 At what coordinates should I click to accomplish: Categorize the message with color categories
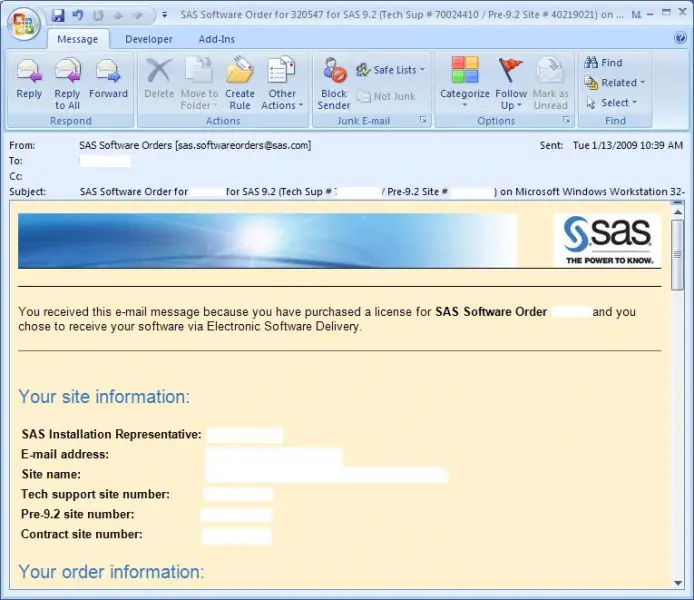(465, 83)
